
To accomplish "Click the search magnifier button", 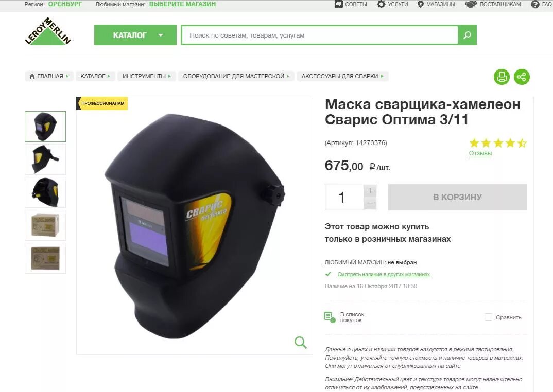I will coord(468,35).
